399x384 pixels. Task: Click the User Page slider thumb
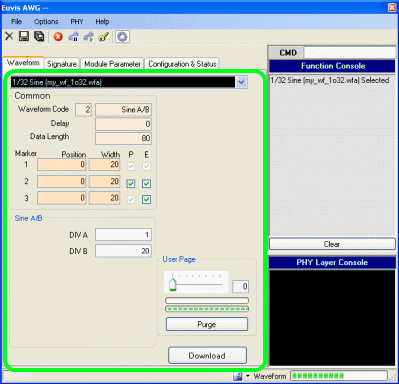coord(173,284)
